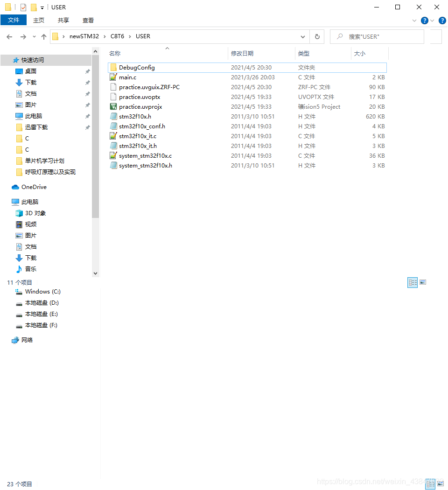Sort files by 名称 column
Viewport: 448px width, 490px height.
(x=115, y=54)
